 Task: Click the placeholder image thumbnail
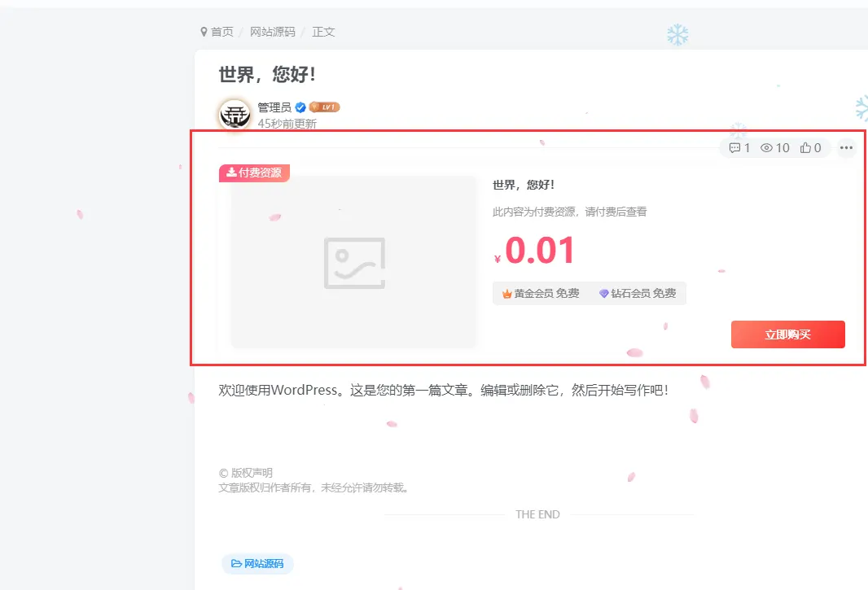click(353, 262)
